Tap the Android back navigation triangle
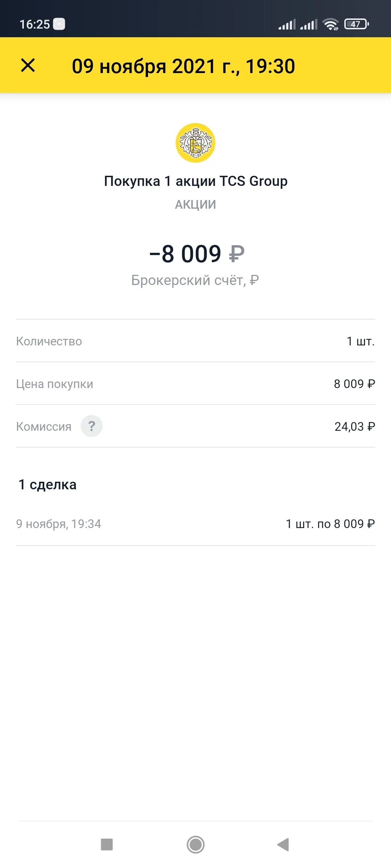391x868 pixels. 283,845
